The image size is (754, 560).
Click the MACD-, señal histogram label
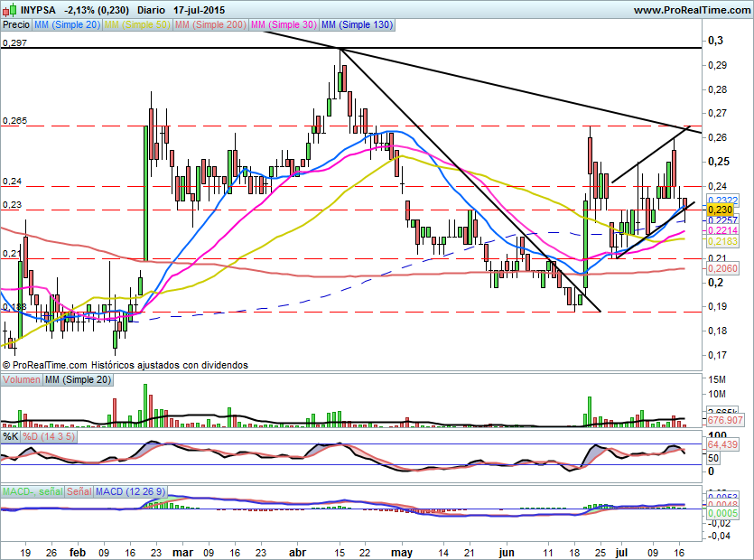click(x=33, y=491)
